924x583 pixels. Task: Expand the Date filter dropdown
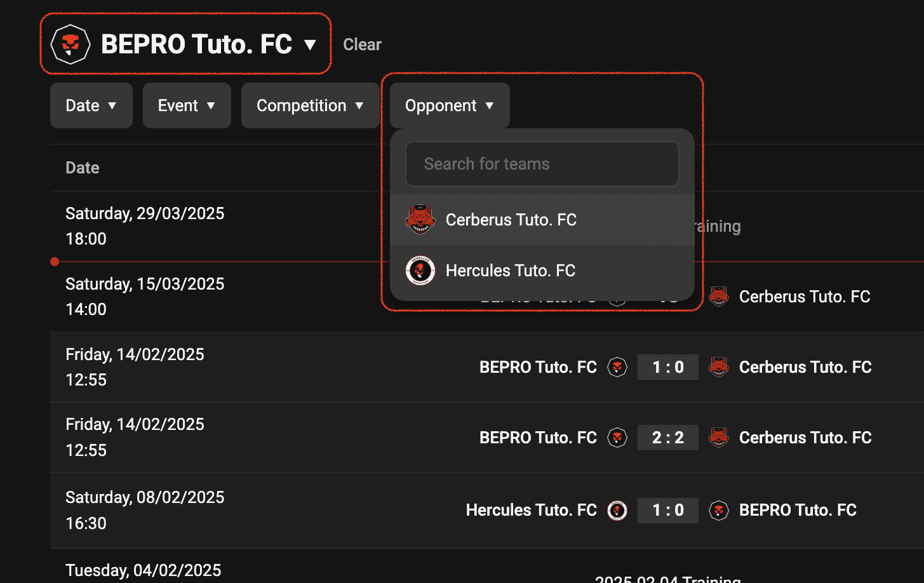[91, 105]
